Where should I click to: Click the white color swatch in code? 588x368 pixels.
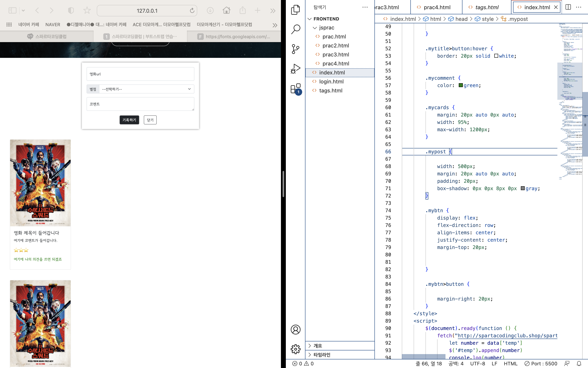coord(496,56)
